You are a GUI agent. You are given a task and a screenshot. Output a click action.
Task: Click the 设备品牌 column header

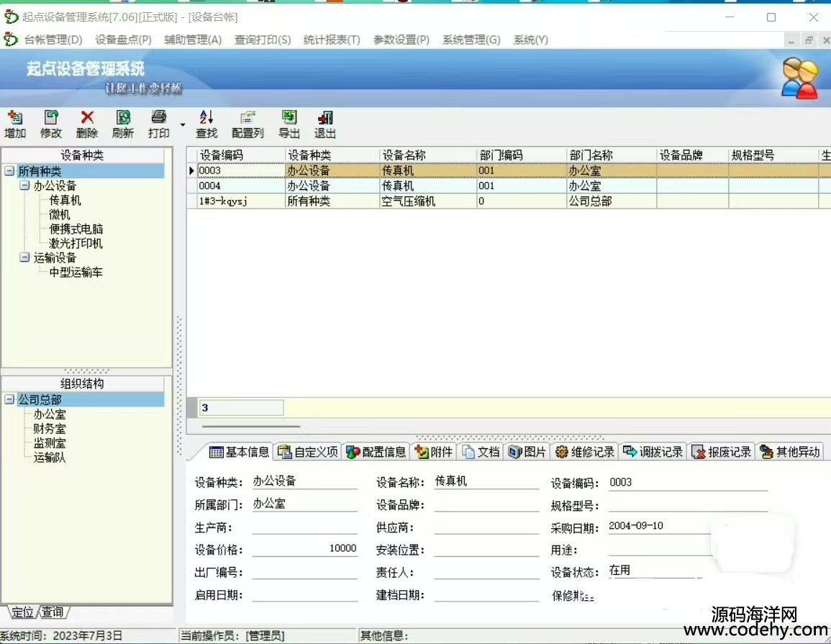pyautogui.click(x=693, y=155)
